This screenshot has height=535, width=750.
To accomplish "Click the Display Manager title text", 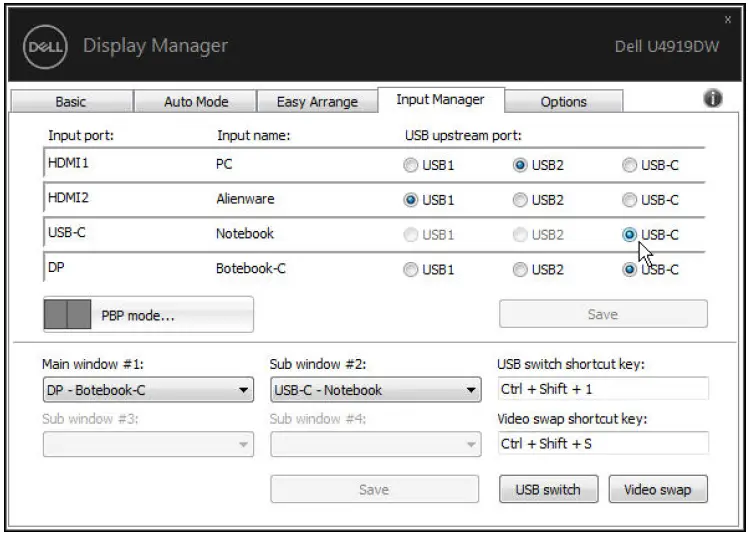I will 155,46.
